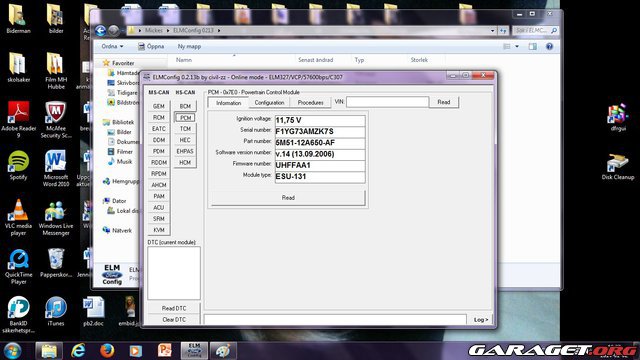Open the PowerPoint taskbar icon

[165, 351]
